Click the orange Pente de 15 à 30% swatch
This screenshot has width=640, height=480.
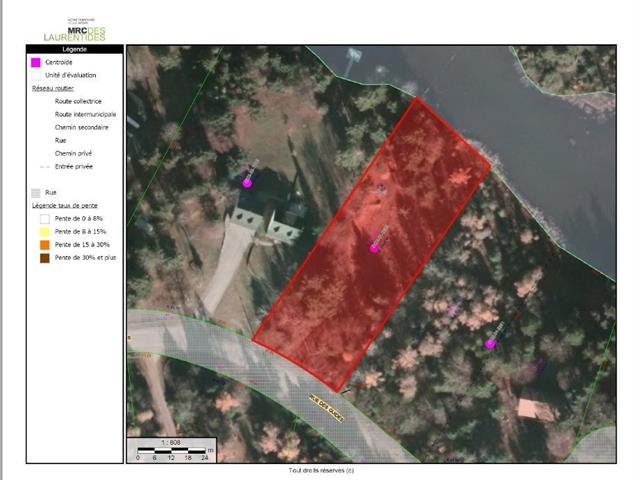click(44, 244)
